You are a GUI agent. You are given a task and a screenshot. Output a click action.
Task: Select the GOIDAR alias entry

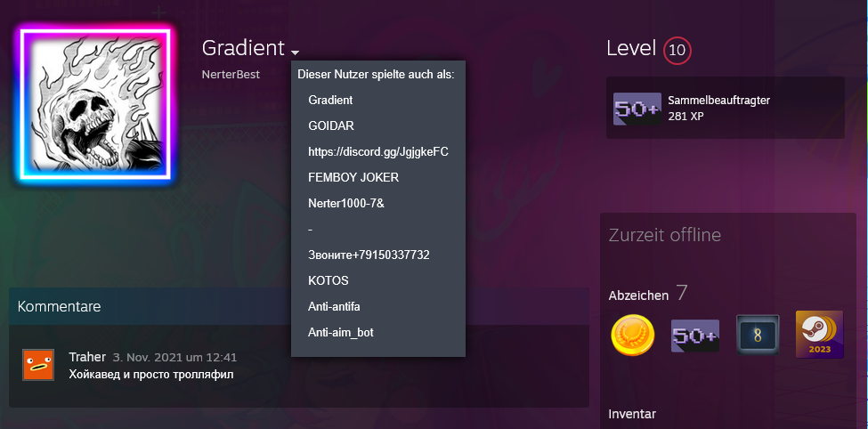coord(331,126)
